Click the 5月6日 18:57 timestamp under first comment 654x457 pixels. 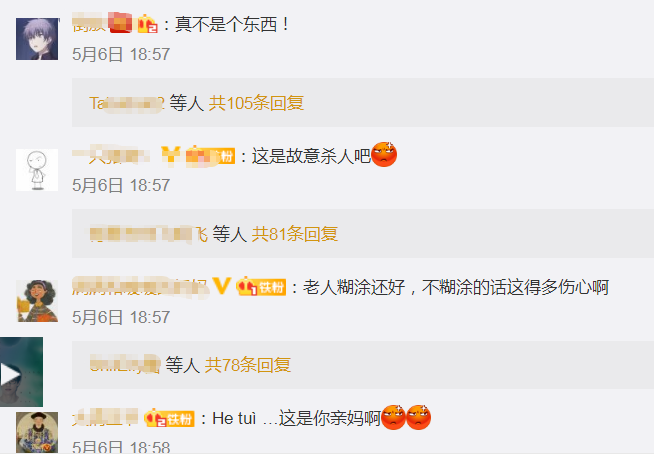point(121,54)
